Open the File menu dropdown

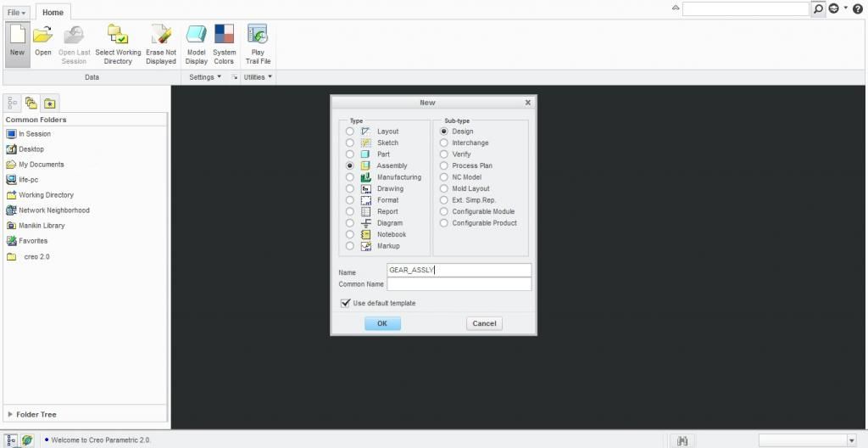point(17,12)
